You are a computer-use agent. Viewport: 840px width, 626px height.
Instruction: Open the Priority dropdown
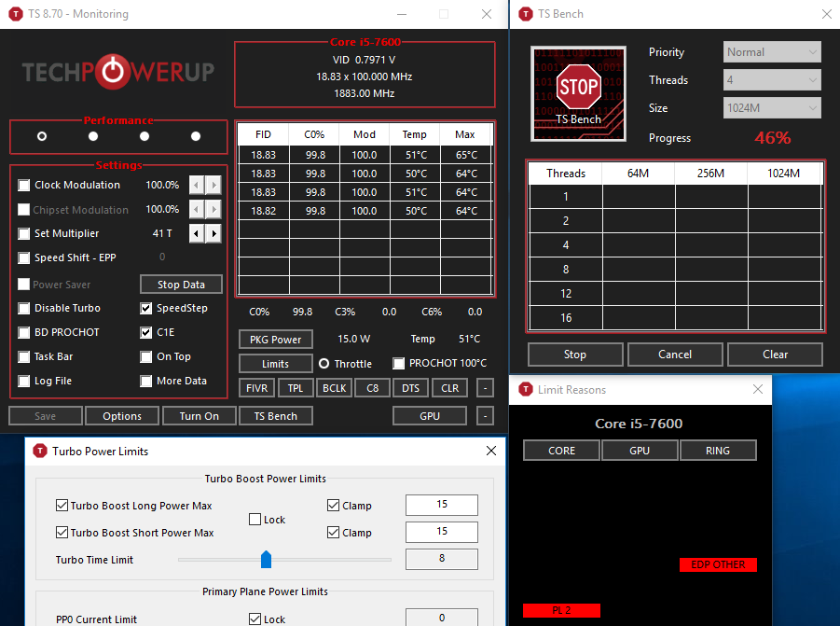click(772, 52)
